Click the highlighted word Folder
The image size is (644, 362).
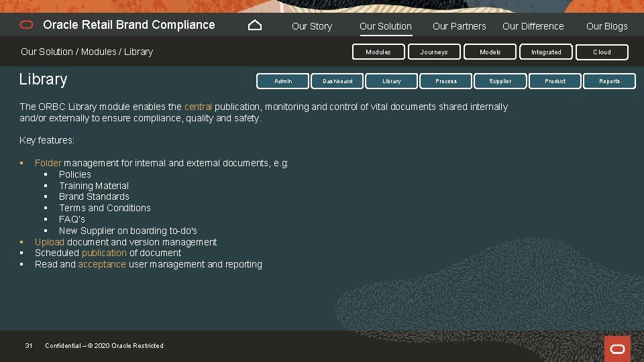point(48,163)
